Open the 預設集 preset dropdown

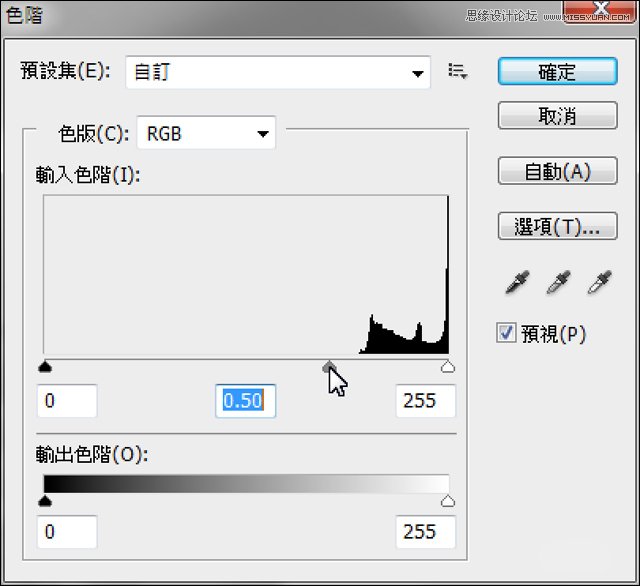(278, 73)
